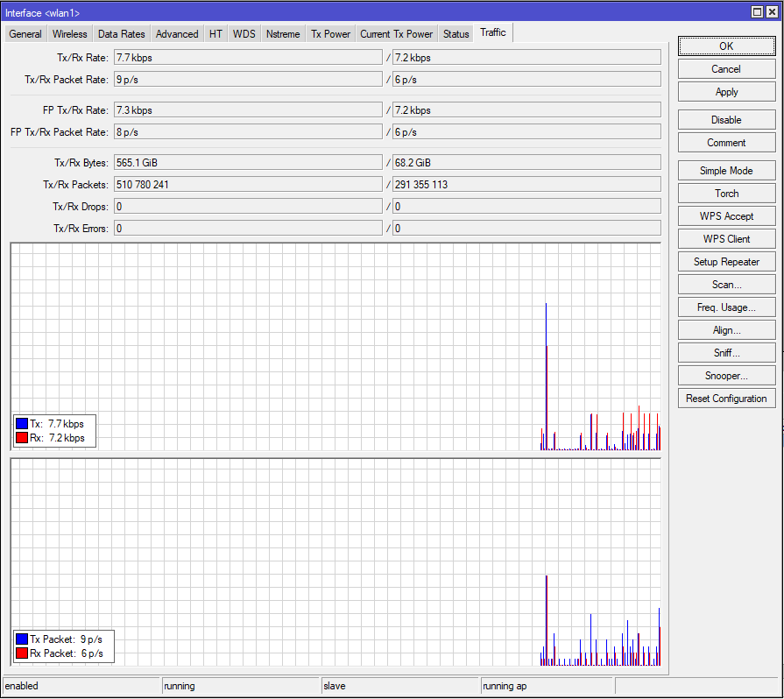Click the OK button
This screenshot has height=699, width=784.
(726, 46)
